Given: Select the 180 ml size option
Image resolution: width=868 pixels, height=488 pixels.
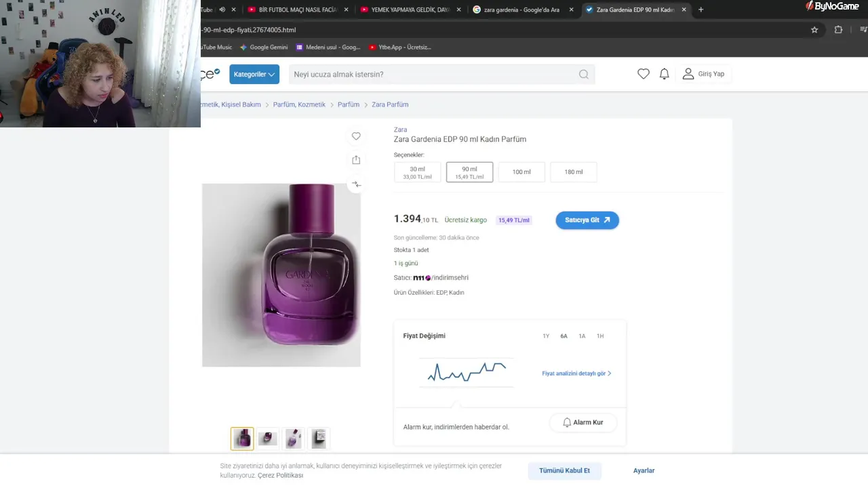Looking at the screenshot, I should pos(574,172).
